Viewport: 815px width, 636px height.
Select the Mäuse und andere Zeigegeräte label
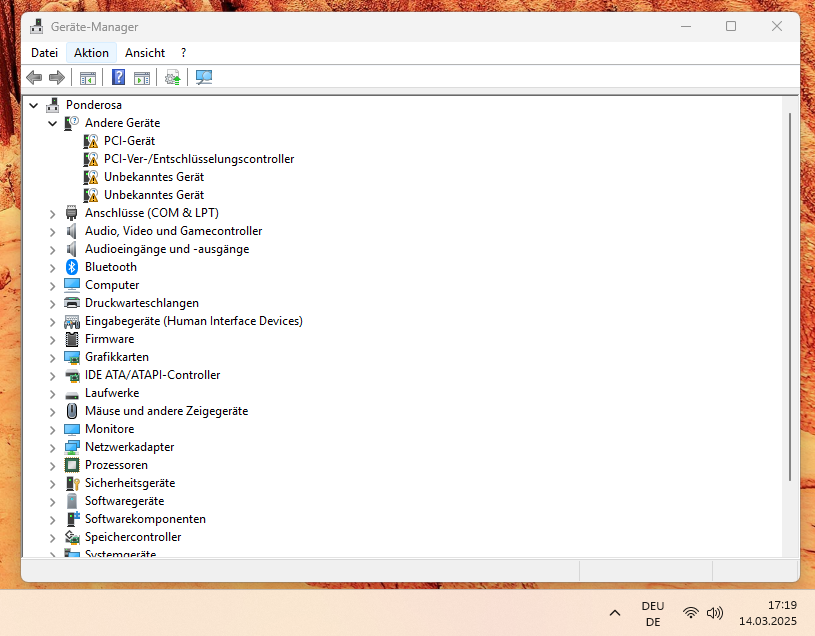pyautogui.click(x=166, y=411)
